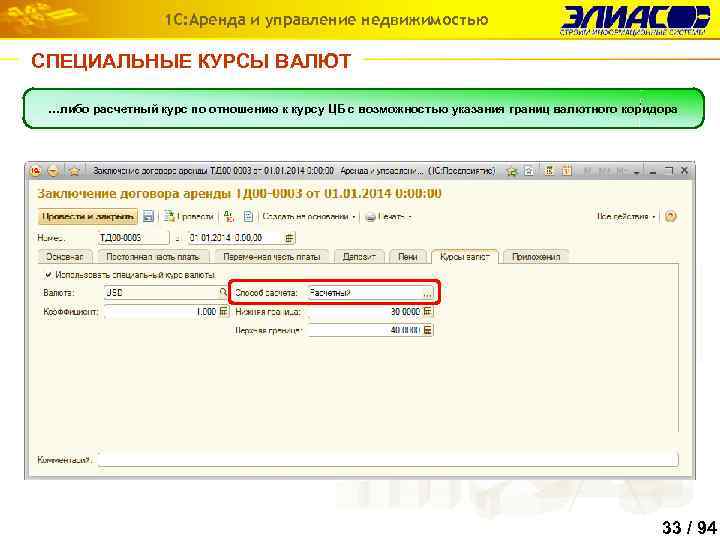
Task: Open the calendar icon in the title bar
Action: coord(567,171)
